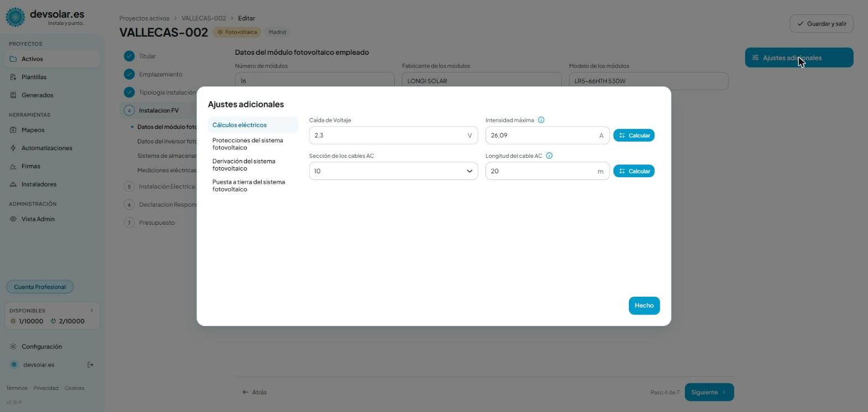Click Guardar y salir button

tap(821, 24)
